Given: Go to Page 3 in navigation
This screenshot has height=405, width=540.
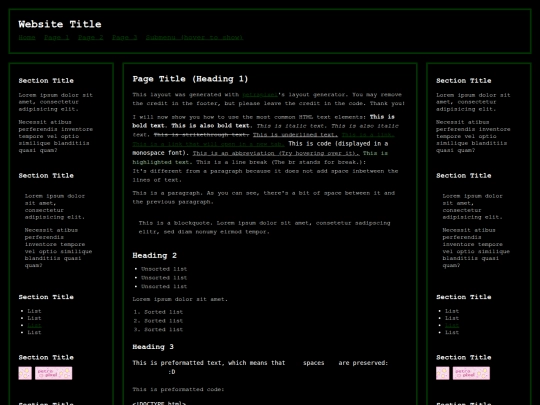Looking at the screenshot, I should click(x=125, y=38).
